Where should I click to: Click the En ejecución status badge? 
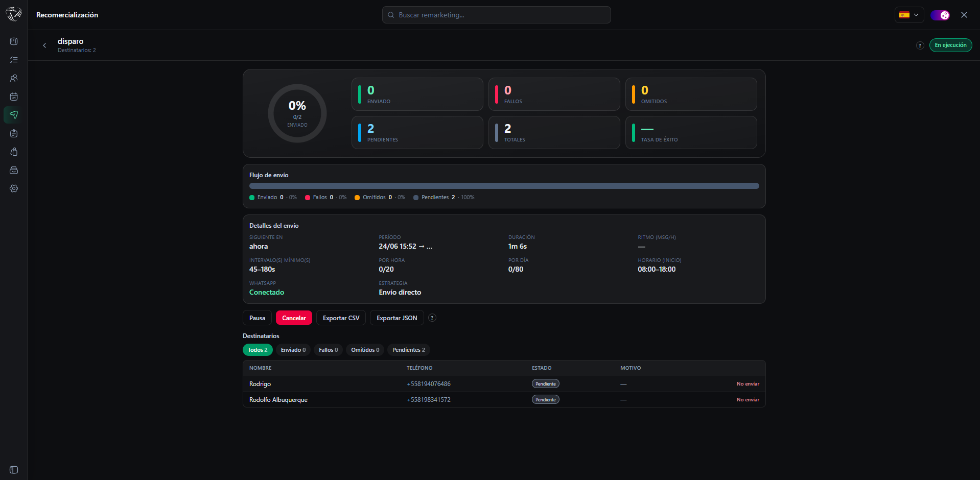(950, 45)
